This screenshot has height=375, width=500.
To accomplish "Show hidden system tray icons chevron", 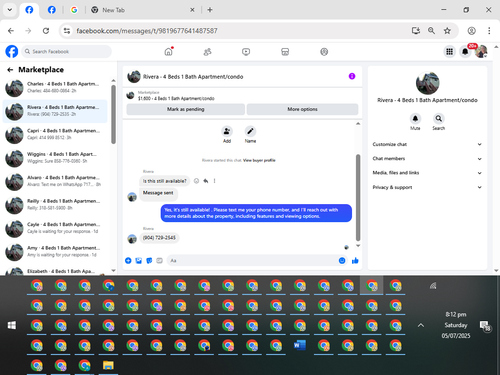I will pyautogui.click(x=421, y=325).
